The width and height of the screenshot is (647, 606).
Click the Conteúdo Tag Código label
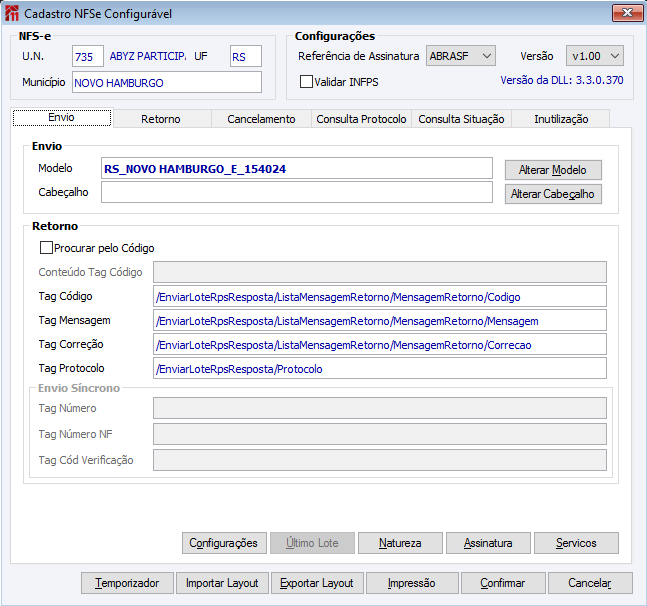pyautogui.click(x=90, y=272)
